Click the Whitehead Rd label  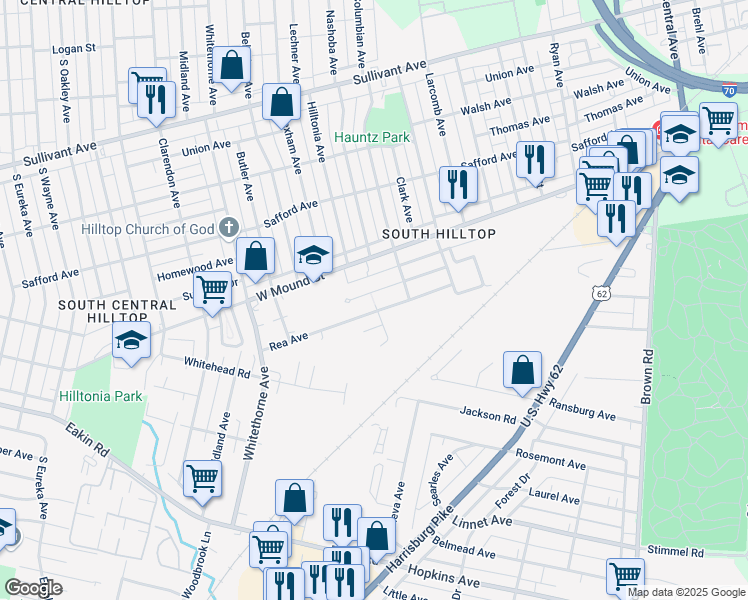click(218, 368)
